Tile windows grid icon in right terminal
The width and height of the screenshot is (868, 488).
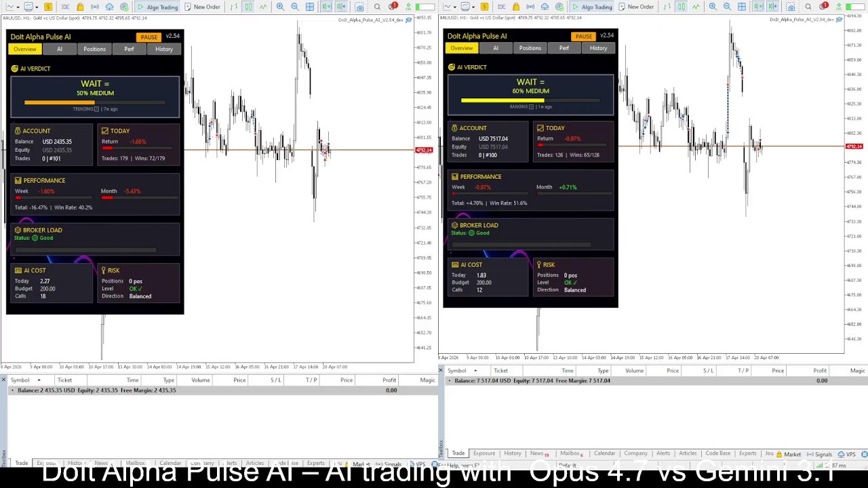click(x=742, y=7)
